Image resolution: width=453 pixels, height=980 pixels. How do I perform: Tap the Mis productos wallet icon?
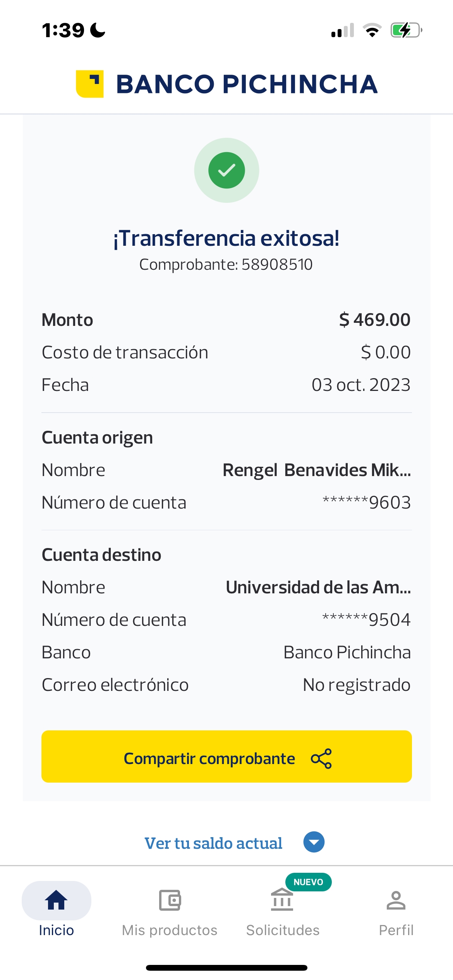click(x=170, y=900)
